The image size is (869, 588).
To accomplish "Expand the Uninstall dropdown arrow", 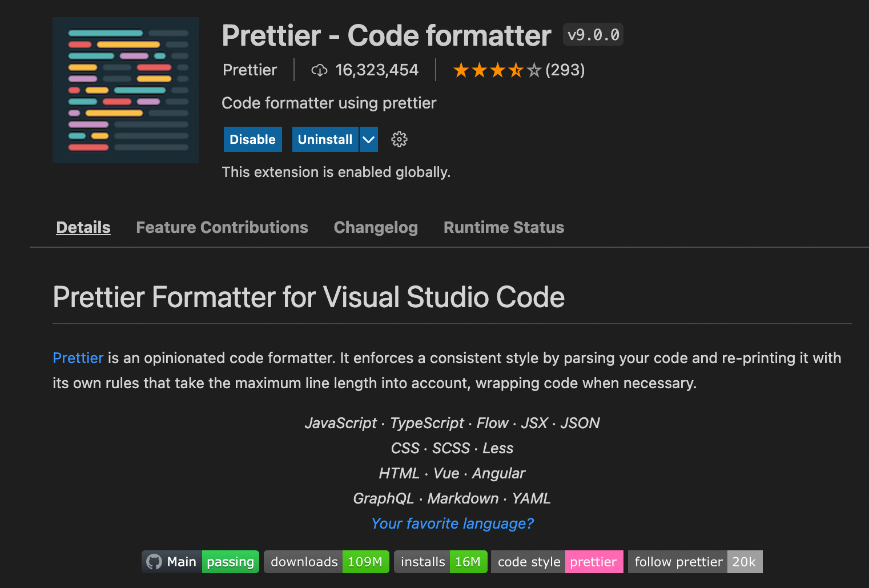I will click(369, 139).
